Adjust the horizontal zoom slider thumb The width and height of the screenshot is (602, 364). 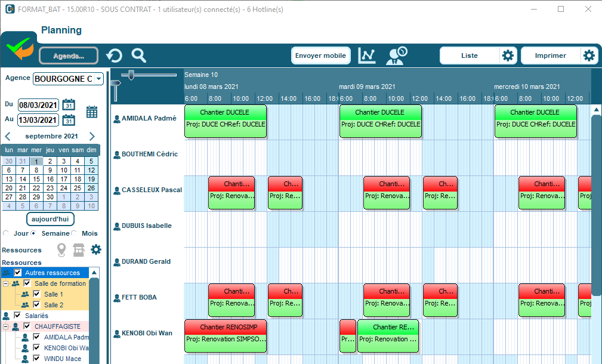coord(131,75)
